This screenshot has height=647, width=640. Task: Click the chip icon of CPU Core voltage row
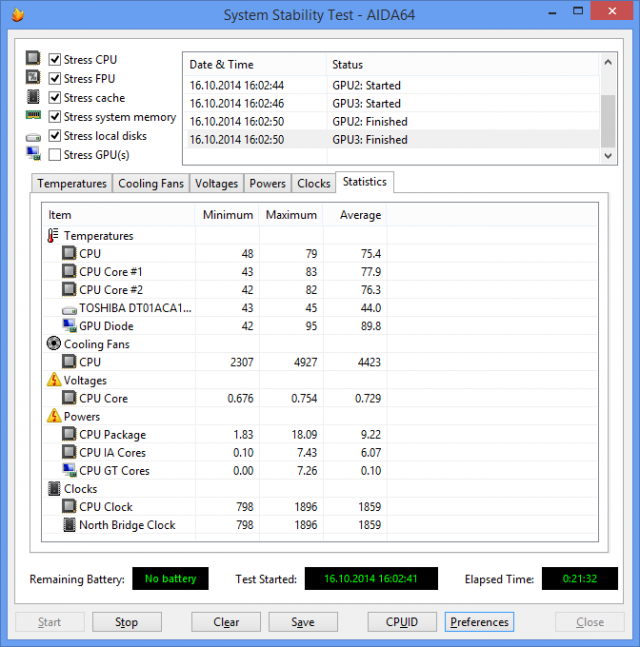pos(69,398)
